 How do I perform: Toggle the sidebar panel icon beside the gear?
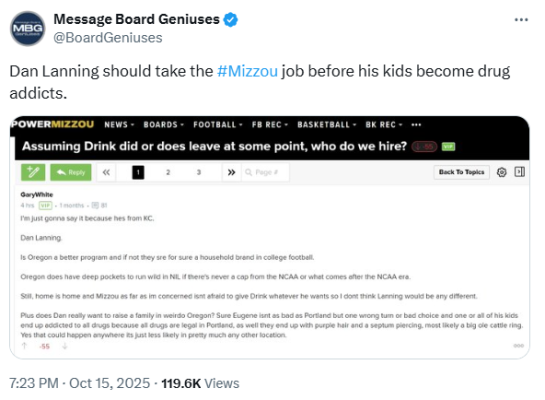520,172
